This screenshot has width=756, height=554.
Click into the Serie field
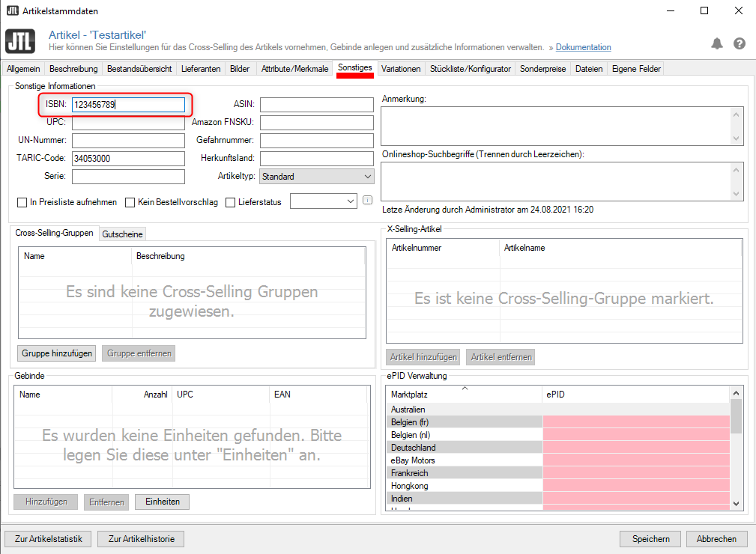pos(128,177)
